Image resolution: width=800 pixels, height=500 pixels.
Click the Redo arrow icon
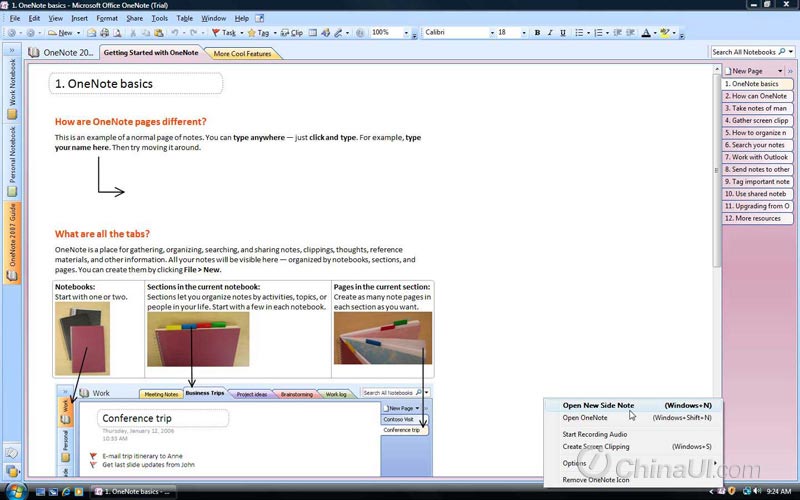click(x=193, y=33)
